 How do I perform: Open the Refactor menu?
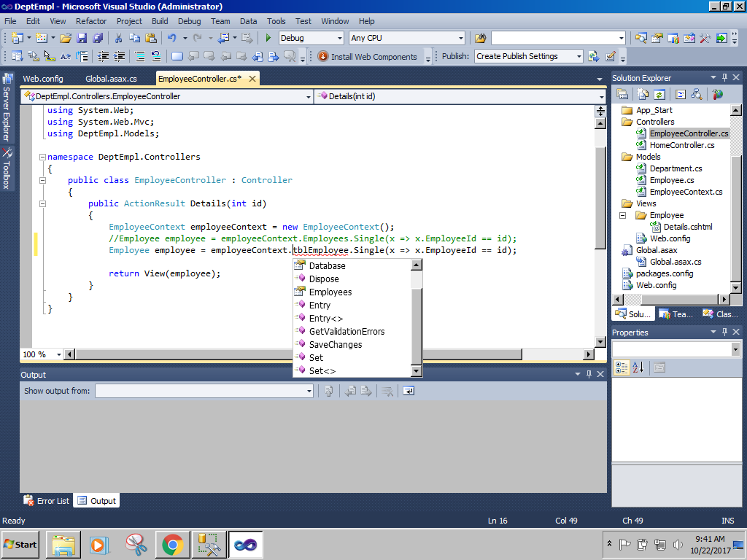(x=91, y=21)
